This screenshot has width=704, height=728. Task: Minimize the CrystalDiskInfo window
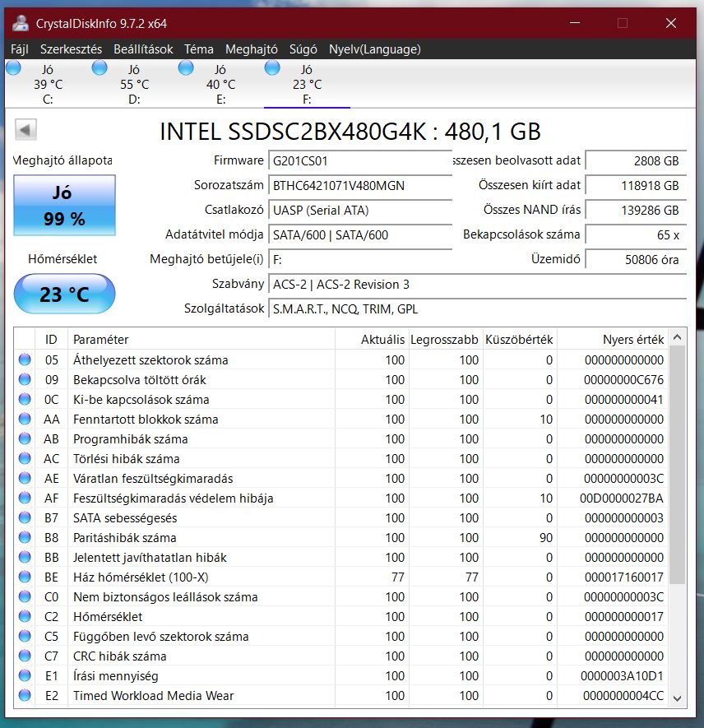point(575,23)
